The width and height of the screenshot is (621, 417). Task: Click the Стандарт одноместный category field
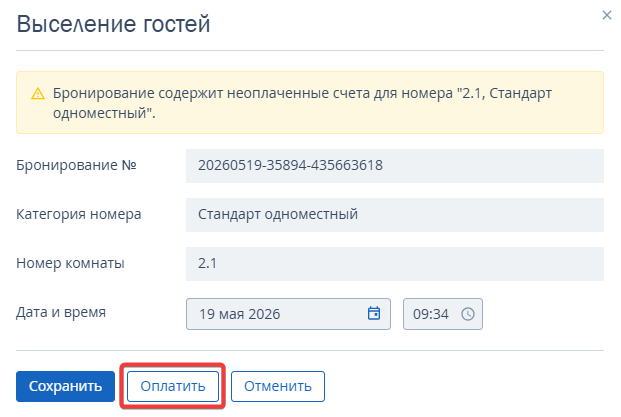pos(395,215)
